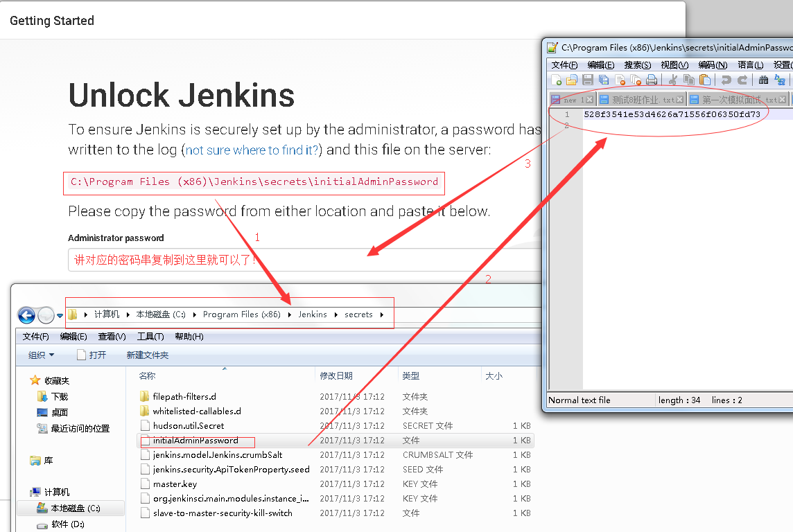Select the initialAdminPassword file row
793x532 pixels.
(x=335, y=441)
